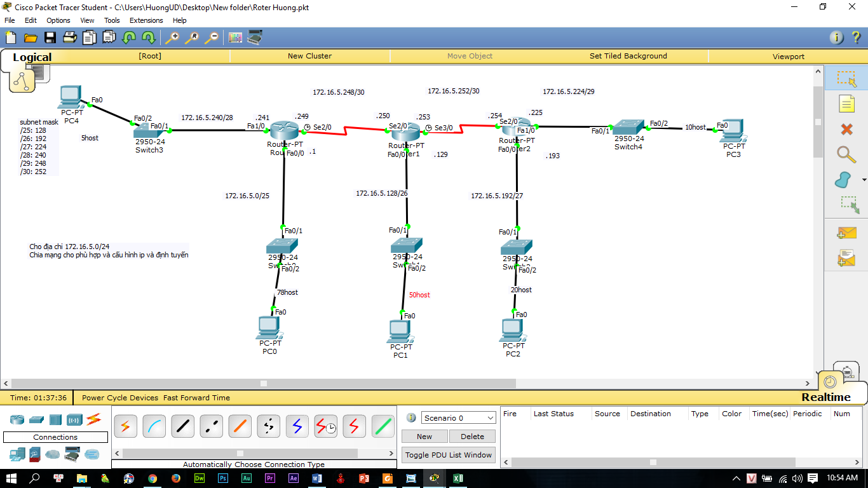Click the Toggle PDU List Window button
The height and width of the screenshot is (488, 868).
coord(448,454)
